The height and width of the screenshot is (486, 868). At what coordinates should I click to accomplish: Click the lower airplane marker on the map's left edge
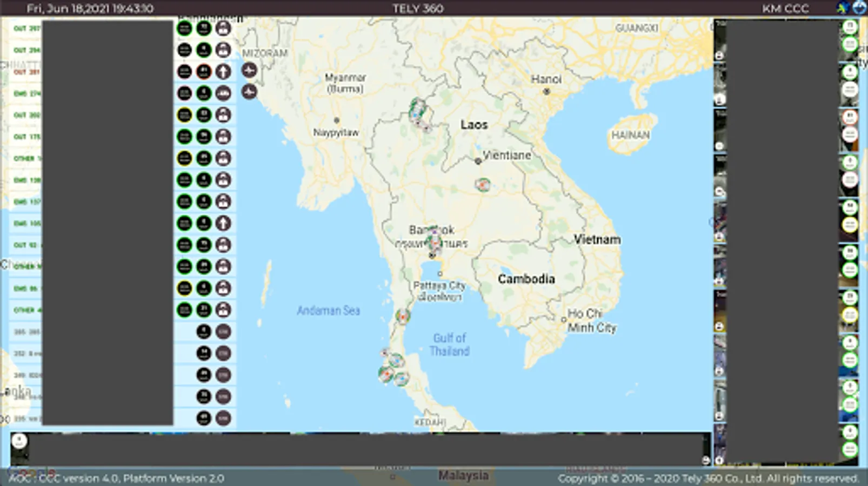[249, 92]
